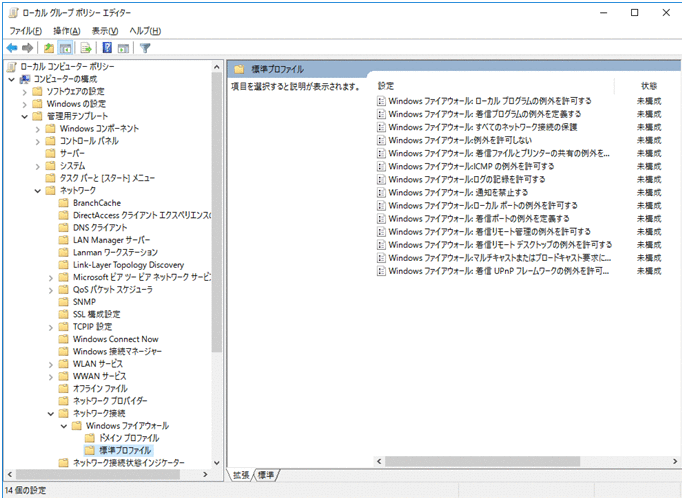685x503 pixels.
Task: Expand the QoS パケット スケジューラ node
Action: click(51, 290)
